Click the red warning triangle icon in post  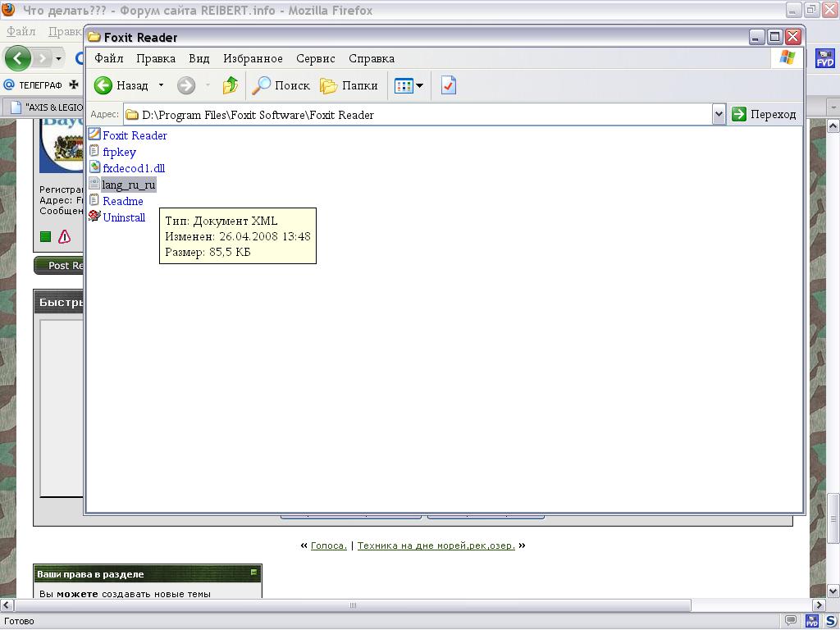pyautogui.click(x=64, y=237)
